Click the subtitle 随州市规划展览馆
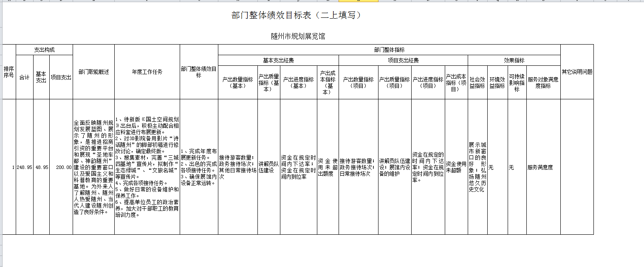Image resolution: width=644 pixels, height=267 pixels. tap(298, 36)
